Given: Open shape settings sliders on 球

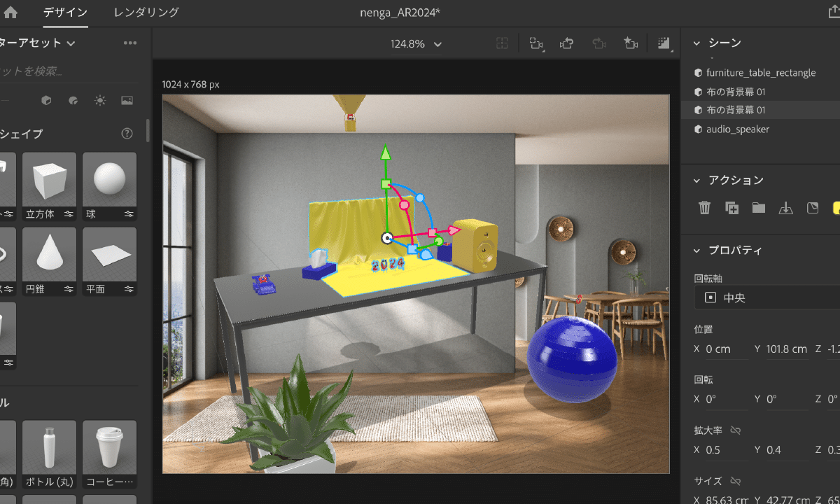Looking at the screenshot, I should (x=129, y=214).
